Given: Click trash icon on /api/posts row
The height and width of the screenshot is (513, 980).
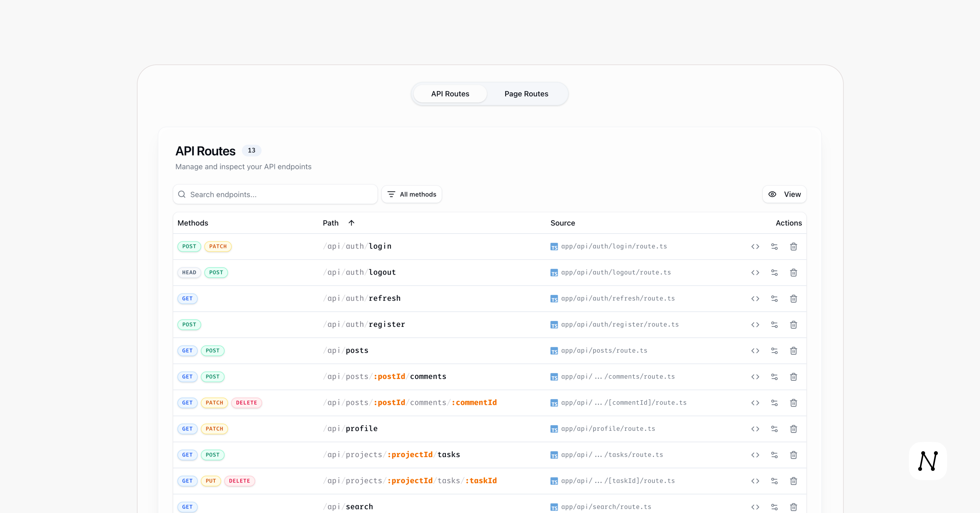Looking at the screenshot, I should (x=793, y=351).
